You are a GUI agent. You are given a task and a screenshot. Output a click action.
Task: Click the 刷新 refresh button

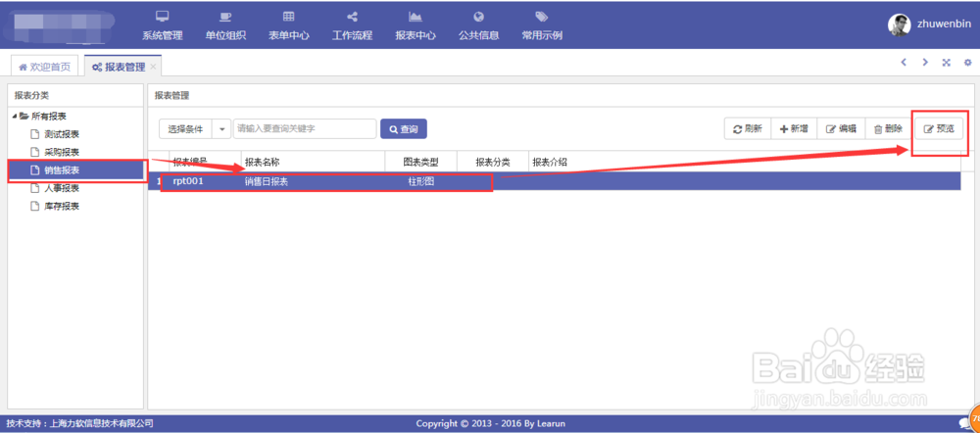(748, 128)
